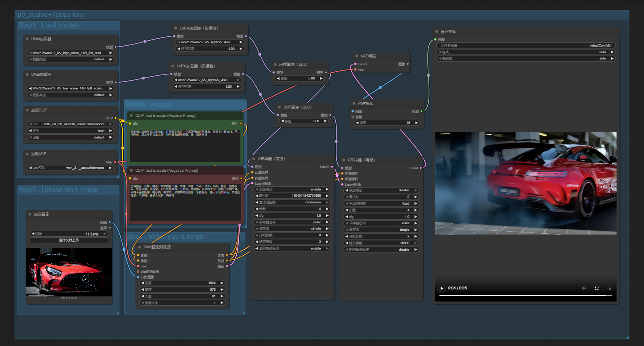This screenshot has width=644, height=346.
Task: Increase 结束步数 2 on first K采样器
Action: (x=327, y=242)
